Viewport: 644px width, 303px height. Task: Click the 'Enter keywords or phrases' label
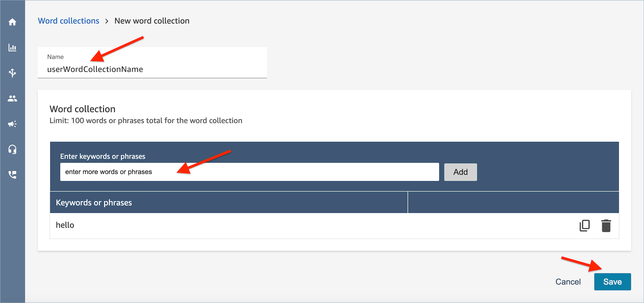click(x=103, y=156)
